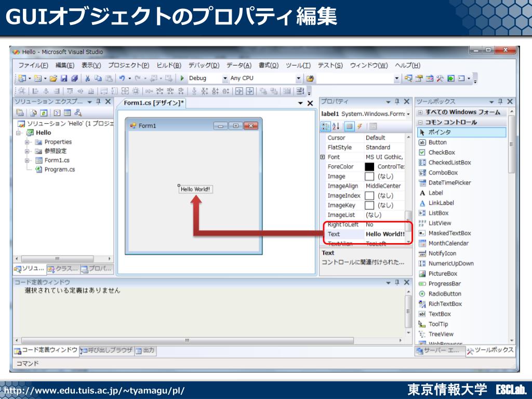This screenshot has height=399, width=532.
Task: Open the デバッグ(D) menu
Action: coord(204,65)
